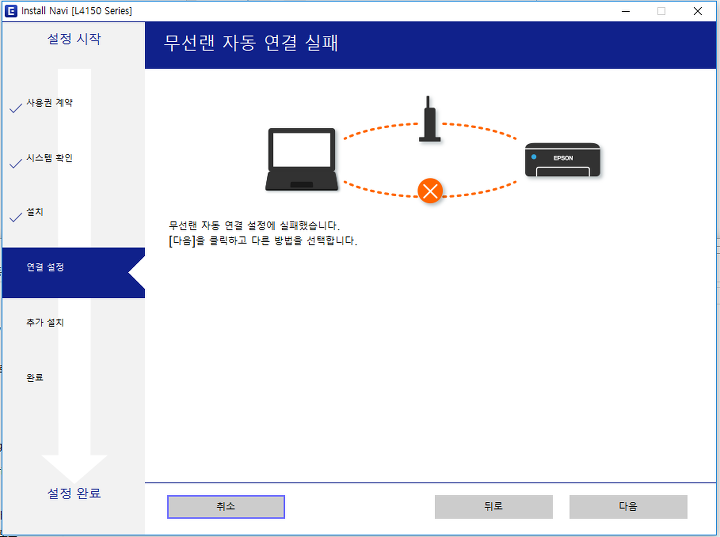Click the Epson printer illustration
The width and height of the screenshot is (720, 537).
tap(562, 160)
